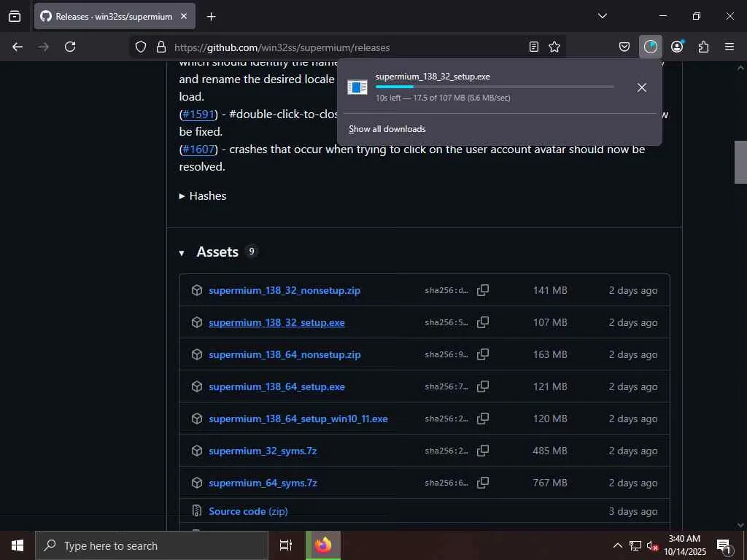Click the supermium_138_32_setup.exe download file icon
The image size is (747, 560).
(357, 87)
